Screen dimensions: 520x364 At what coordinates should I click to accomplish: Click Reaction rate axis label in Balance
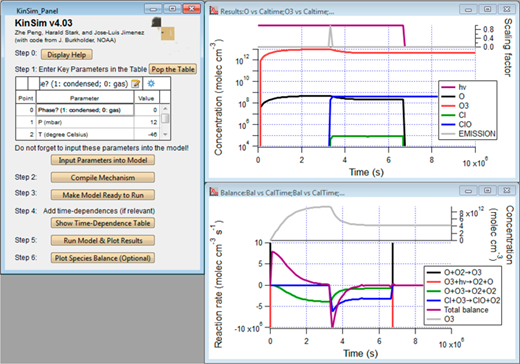click(218, 284)
